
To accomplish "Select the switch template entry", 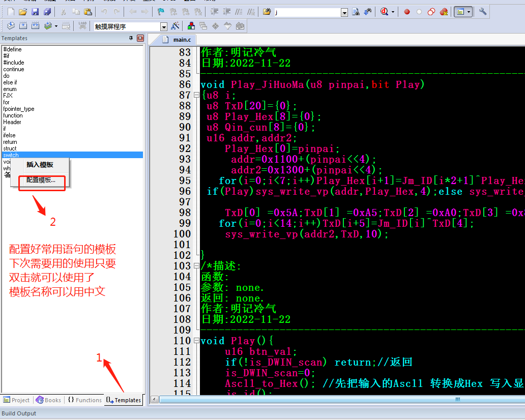I will pos(73,155).
